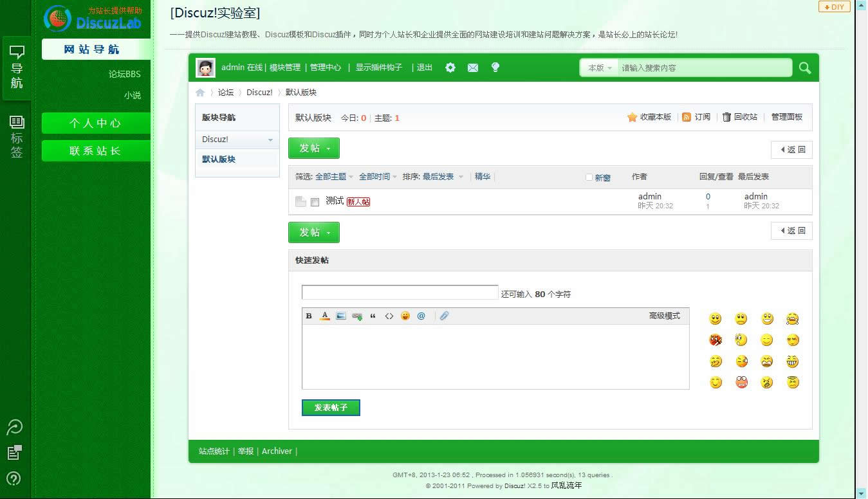Open the 测试 thread title

335,201
